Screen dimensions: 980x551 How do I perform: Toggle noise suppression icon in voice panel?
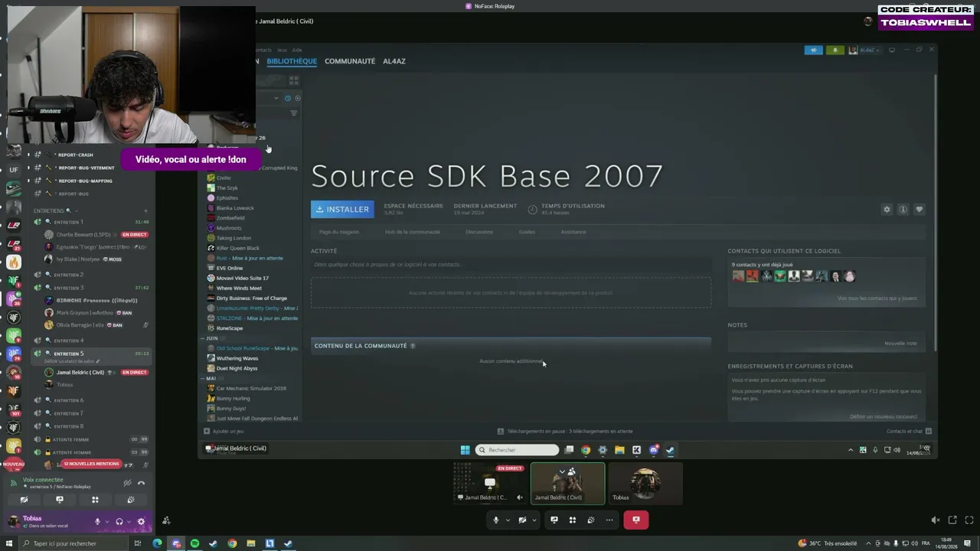click(127, 483)
